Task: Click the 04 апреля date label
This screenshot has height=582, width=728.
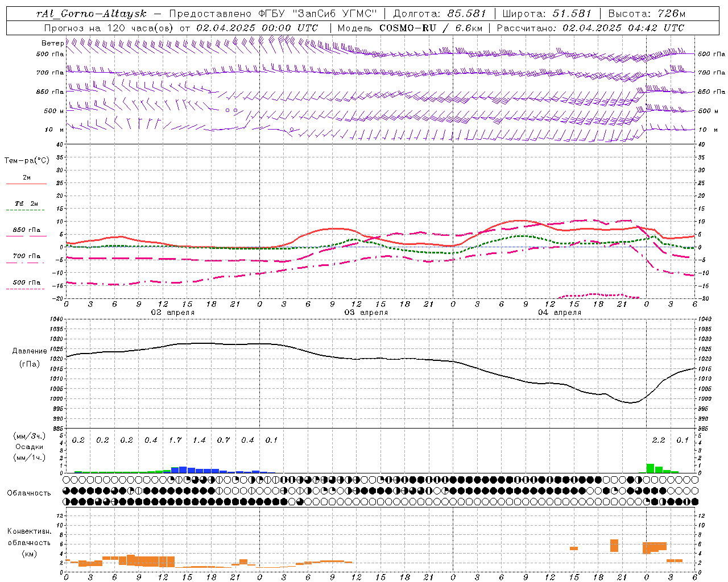Action: (560, 313)
